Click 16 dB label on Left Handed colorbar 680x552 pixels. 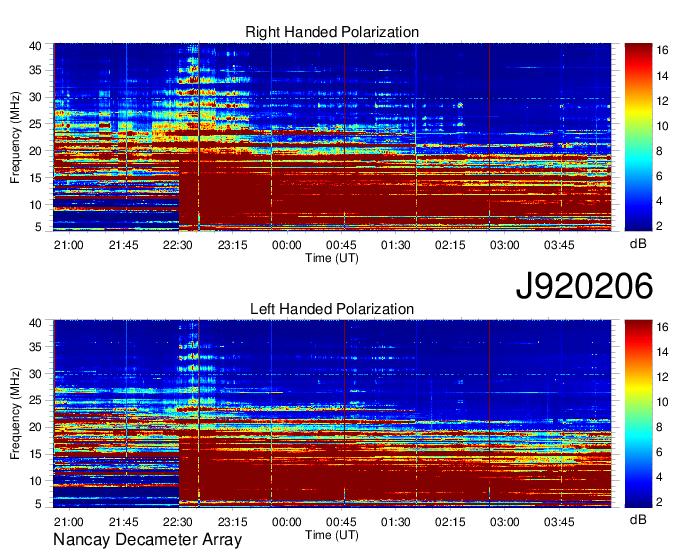[662, 327]
